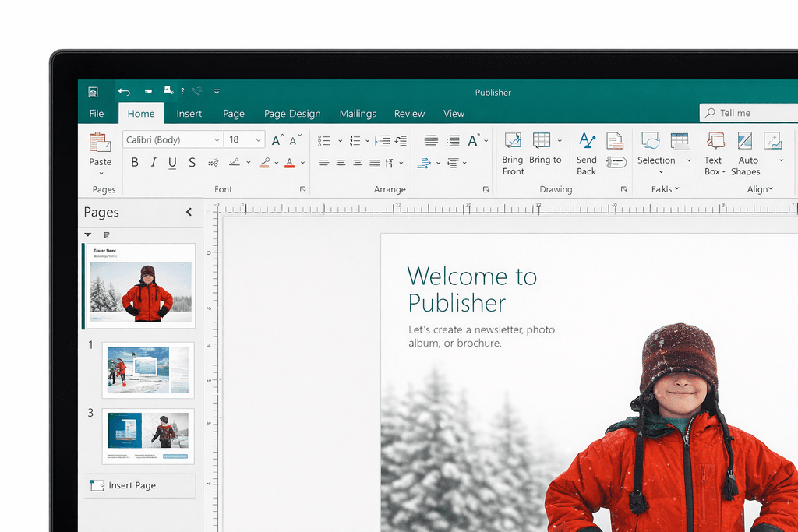
Task: Click the Selection icon
Action: point(651,140)
